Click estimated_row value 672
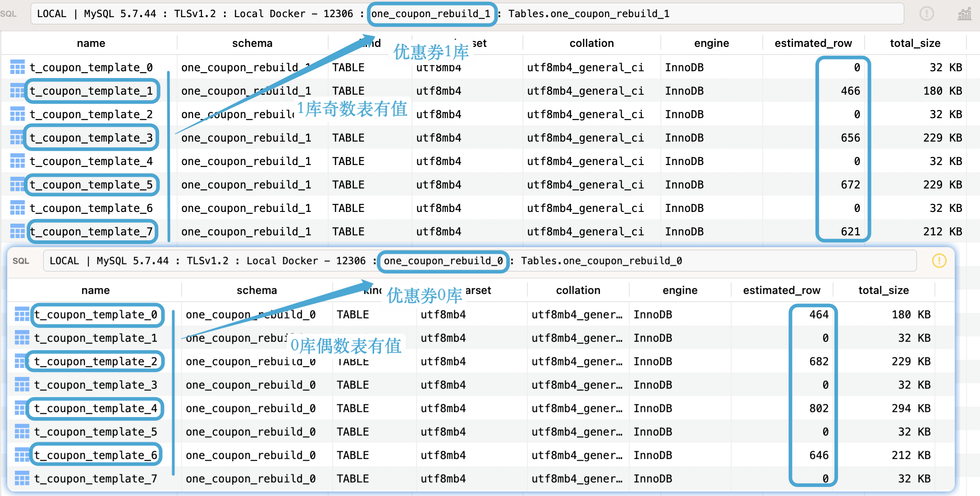 pos(851,185)
